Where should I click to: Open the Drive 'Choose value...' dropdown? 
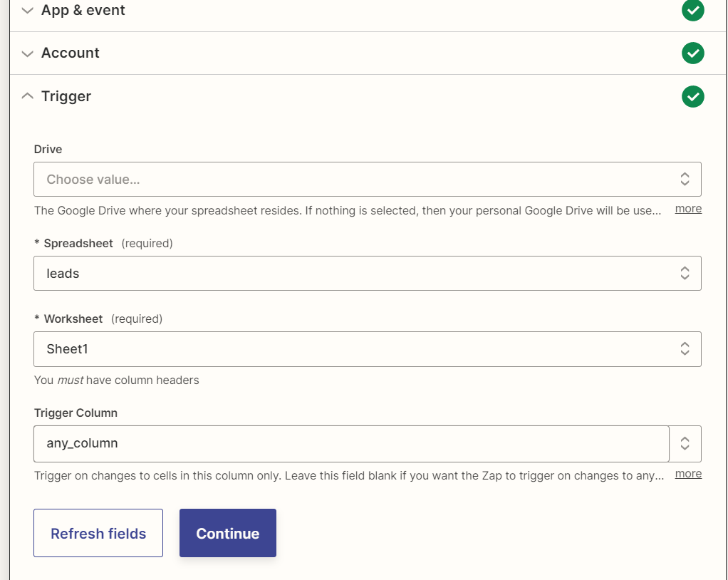pos(349,180)
